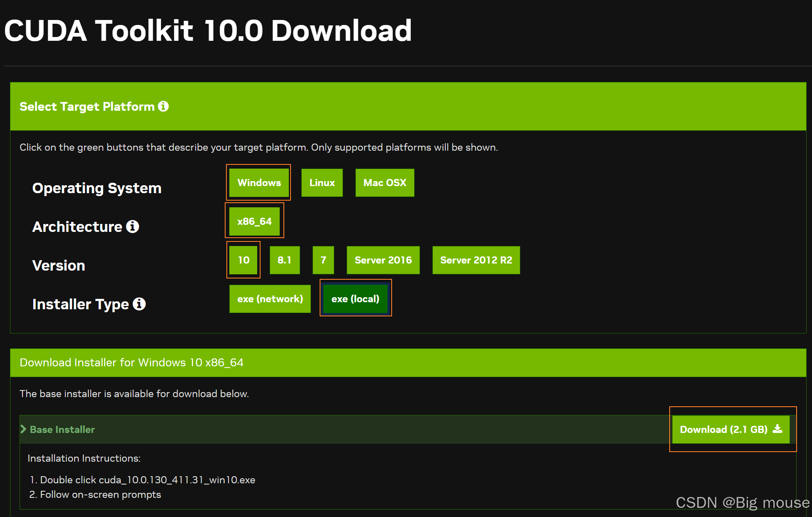
Task: Click Download Installer for Windows 10 header
Action: tap(132, 363)
